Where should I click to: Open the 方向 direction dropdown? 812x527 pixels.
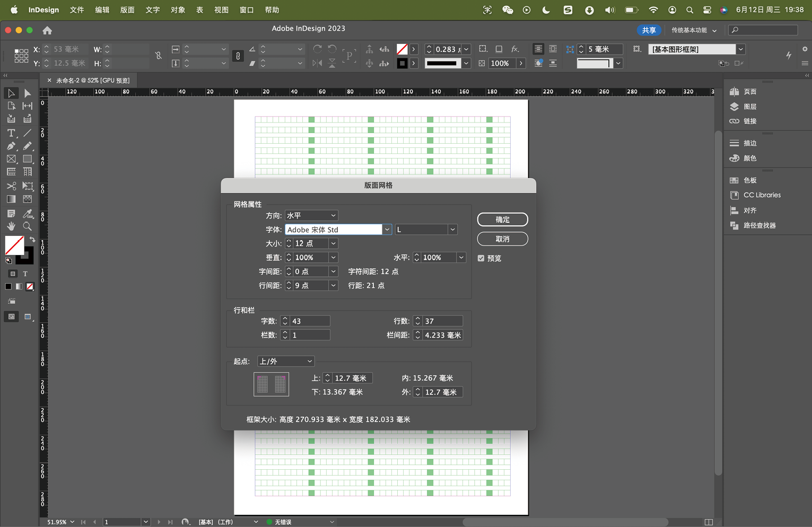point(311,216)
